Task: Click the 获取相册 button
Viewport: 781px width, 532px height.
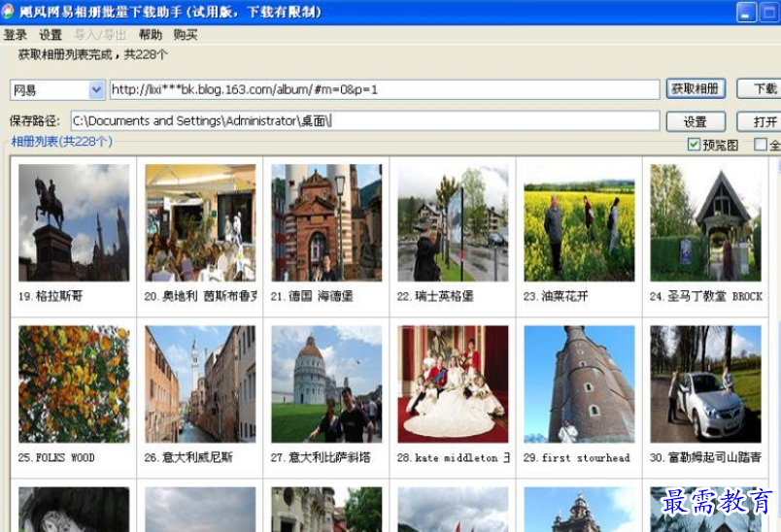Action: [696, 89]
